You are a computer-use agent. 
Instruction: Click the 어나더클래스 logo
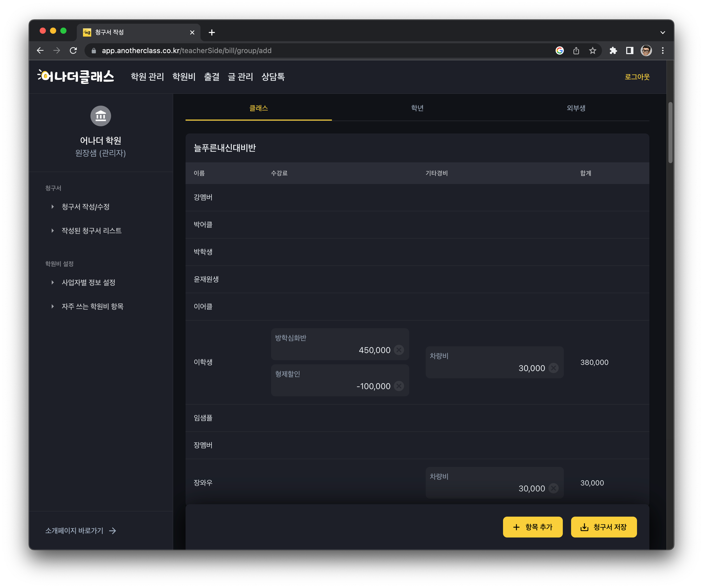pyautogui.click(x=76, y=77)
